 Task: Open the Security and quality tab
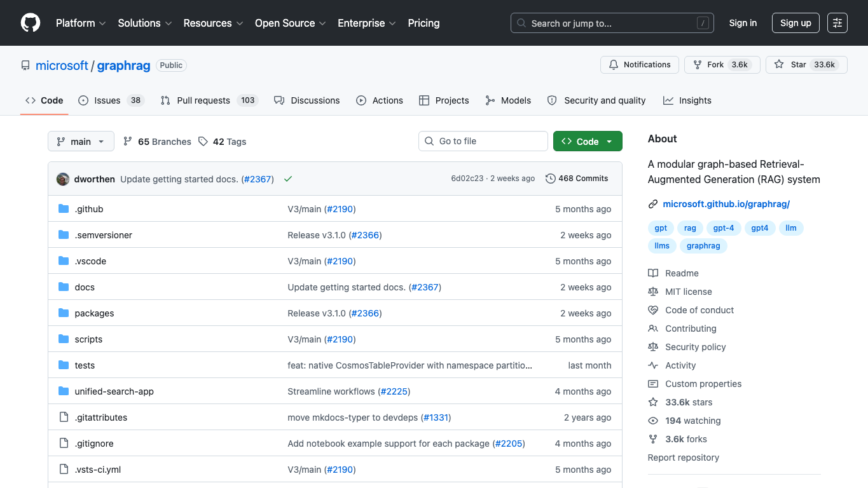(x=596, y=100)
